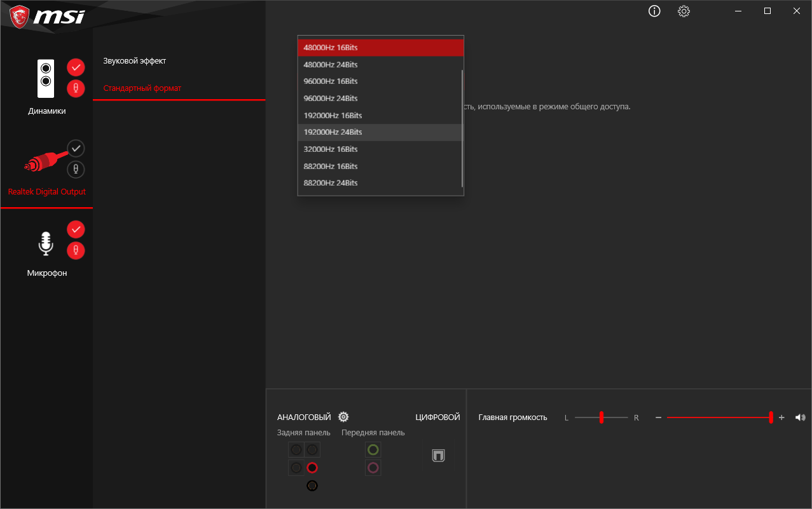This screenshot has height=509, width=812.
Task: Minimize the MSI audio window
Action: point(738,11)
